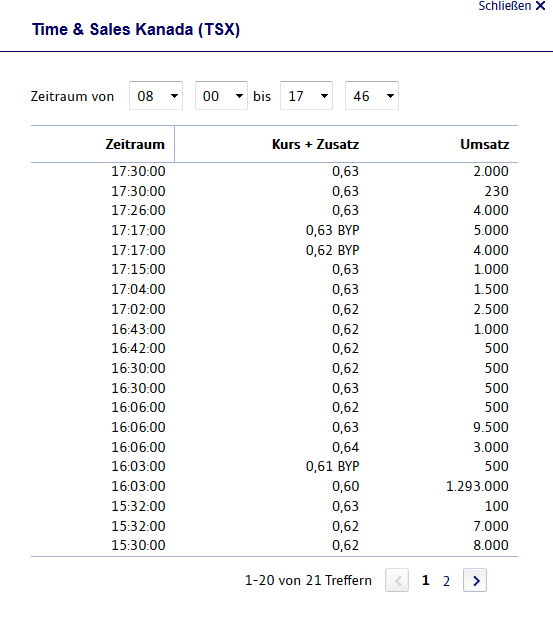Click the previous page left arrow
This screenshot has height=636, width=553.
[397, 580]
